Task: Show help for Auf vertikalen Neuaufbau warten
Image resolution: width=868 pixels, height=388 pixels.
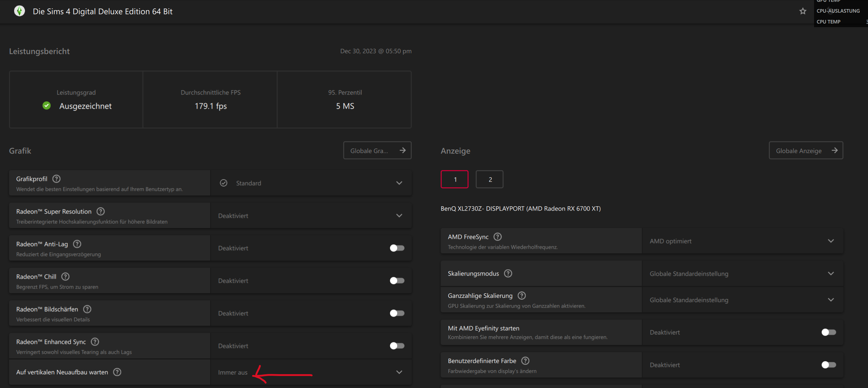Action: (x=117, y=372)
